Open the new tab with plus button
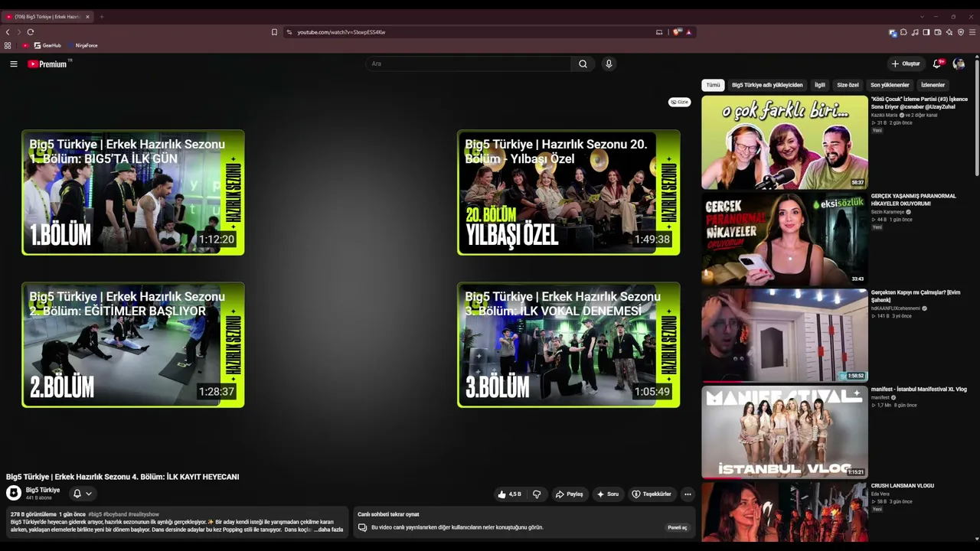 [x=101, y=17]
